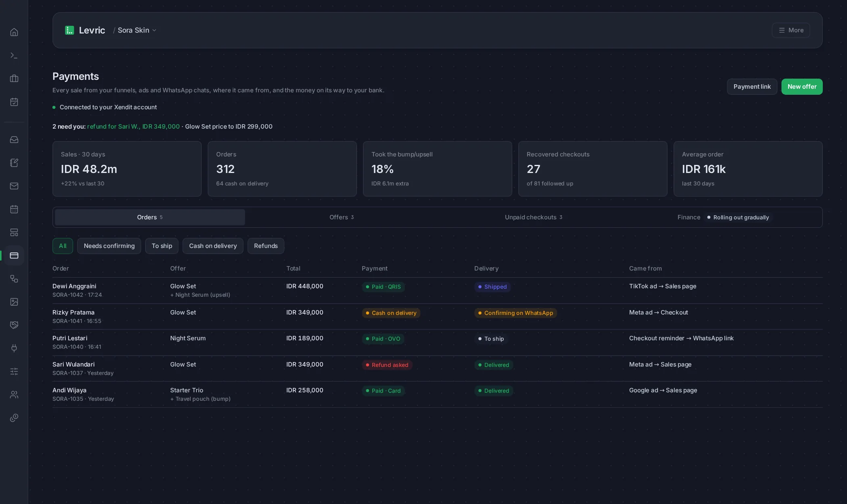Open the calendar-check icon in sidebar
Image resolution: width=847 pixels, height=504 pixels.
pyautogui.click(x=14, y=102)
